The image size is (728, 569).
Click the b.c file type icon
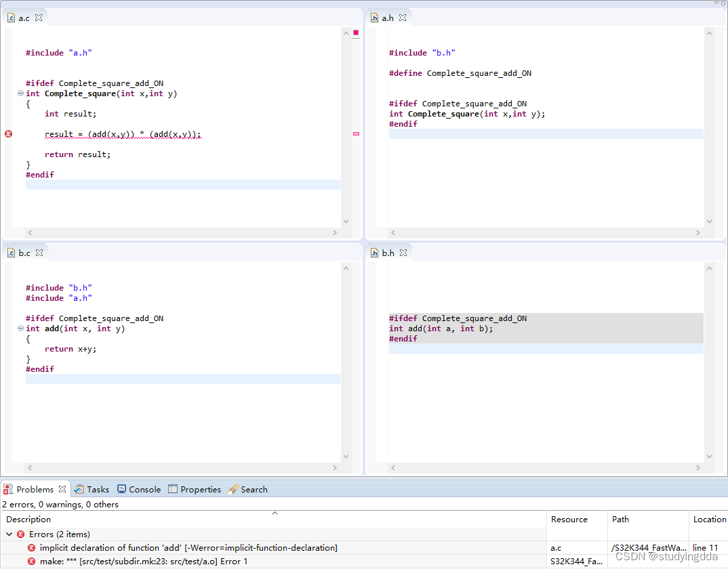[x=11, y=253]
